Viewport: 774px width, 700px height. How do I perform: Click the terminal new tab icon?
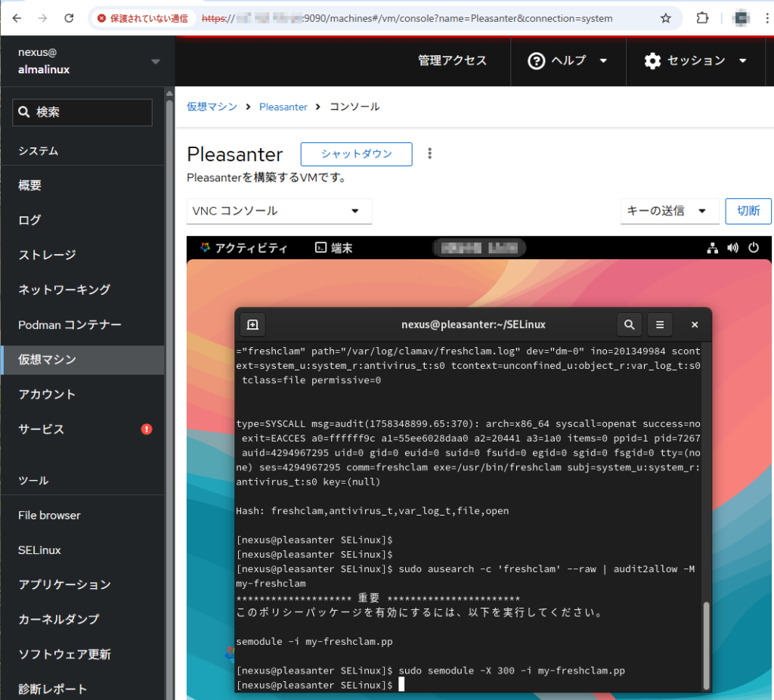click(x=252, y=324)
